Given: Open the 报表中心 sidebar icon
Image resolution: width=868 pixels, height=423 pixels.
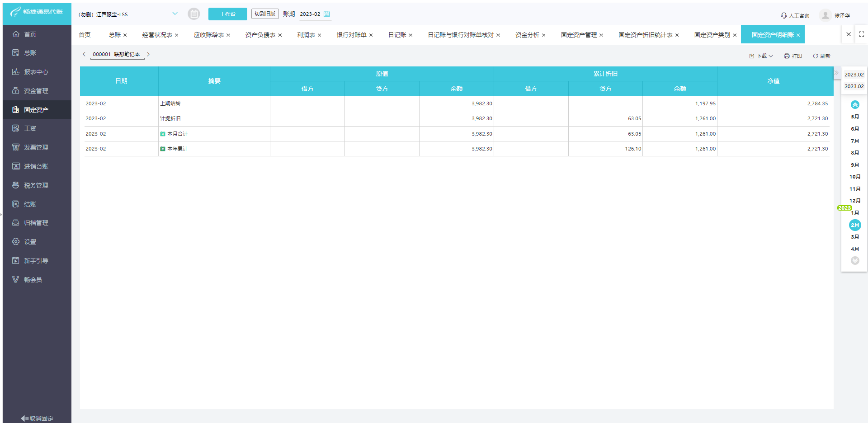Looking at the screenshot, I should [16, 71].
